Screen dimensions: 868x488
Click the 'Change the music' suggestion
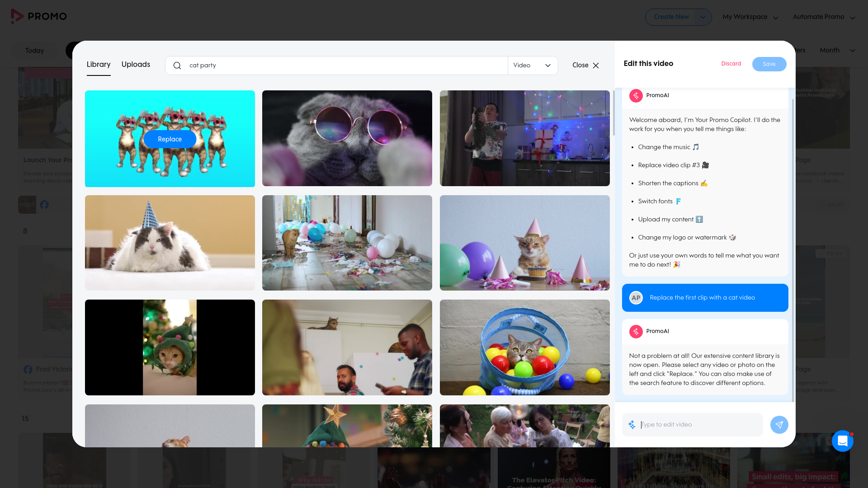(668, 147)
